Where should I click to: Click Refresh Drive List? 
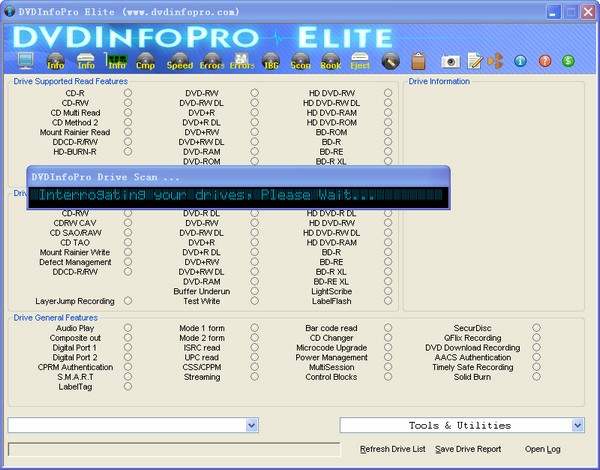pos(393,449)
